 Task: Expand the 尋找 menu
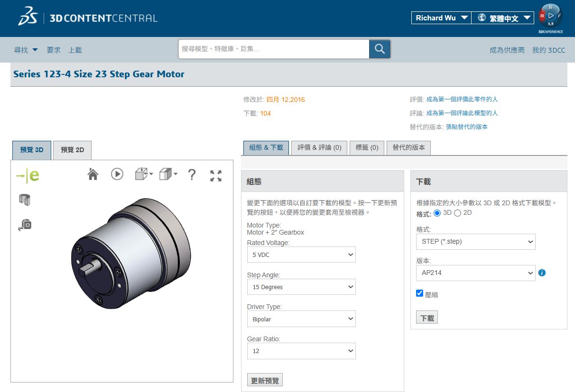pyautogui.click(x=26, y=50)
